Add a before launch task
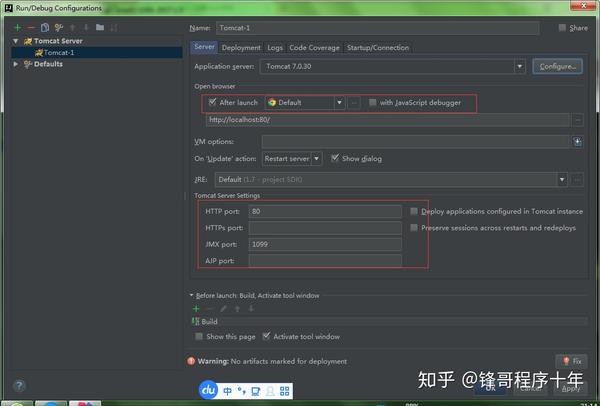This screenshot has width=600, height=406. click(196, 308)
